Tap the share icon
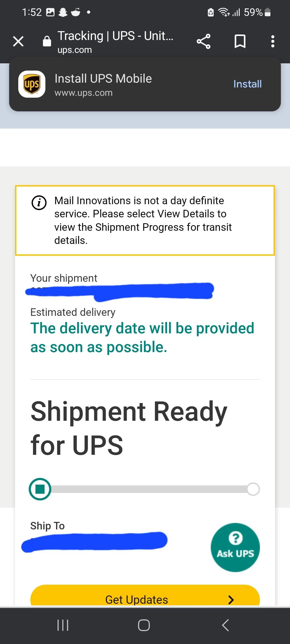Viewport: 290px width, 644px height. pos(204,41)
